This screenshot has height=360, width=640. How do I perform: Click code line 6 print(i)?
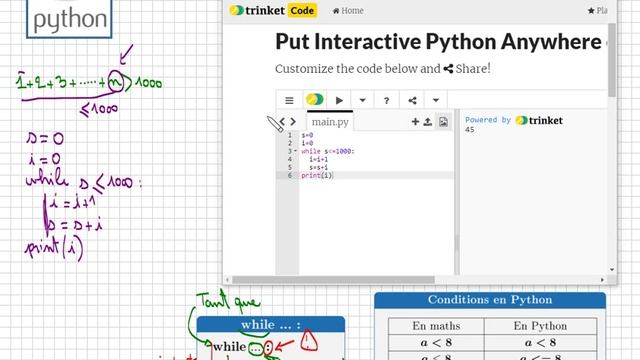317,176
